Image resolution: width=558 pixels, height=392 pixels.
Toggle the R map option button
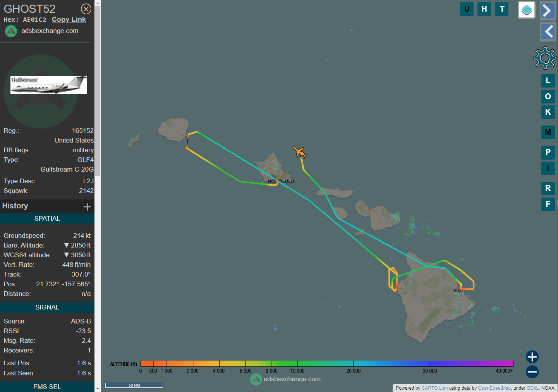[548, 188]
